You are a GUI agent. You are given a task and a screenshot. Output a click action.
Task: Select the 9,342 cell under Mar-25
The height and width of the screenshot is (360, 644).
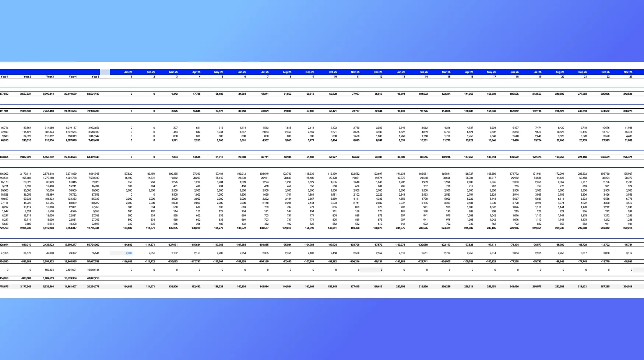click(174, 94)
